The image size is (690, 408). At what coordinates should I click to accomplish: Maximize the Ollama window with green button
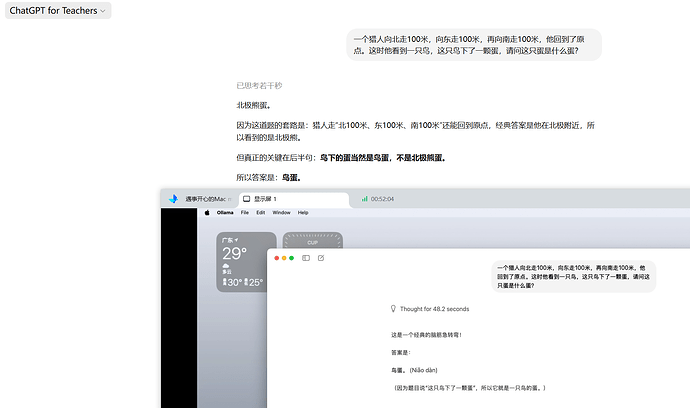click(x=291, y=258)
